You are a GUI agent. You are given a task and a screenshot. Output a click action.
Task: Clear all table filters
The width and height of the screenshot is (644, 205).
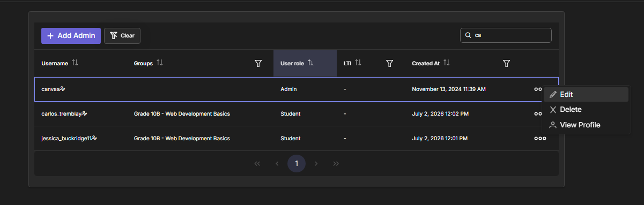(x=122, y=36)
